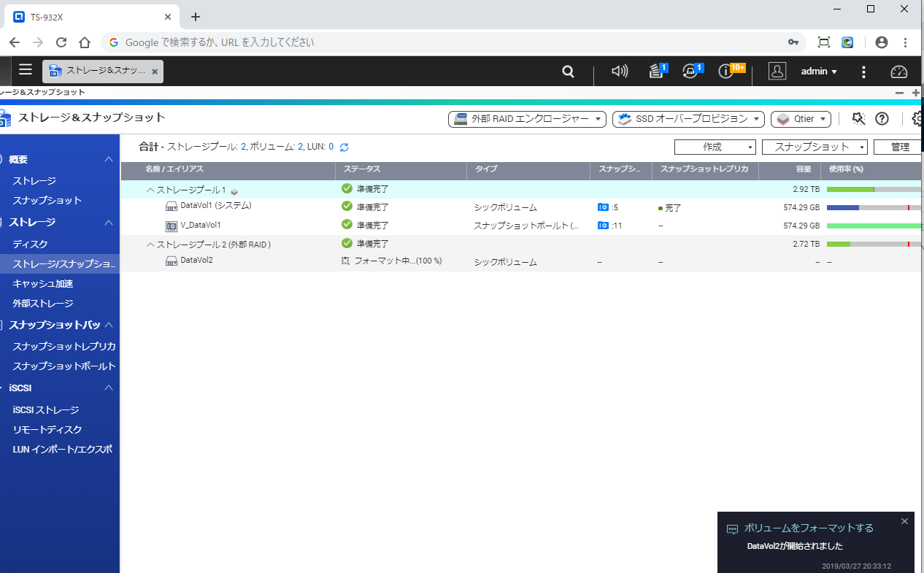
Task: Click the help question mark icon
Action: click(882, 119)
